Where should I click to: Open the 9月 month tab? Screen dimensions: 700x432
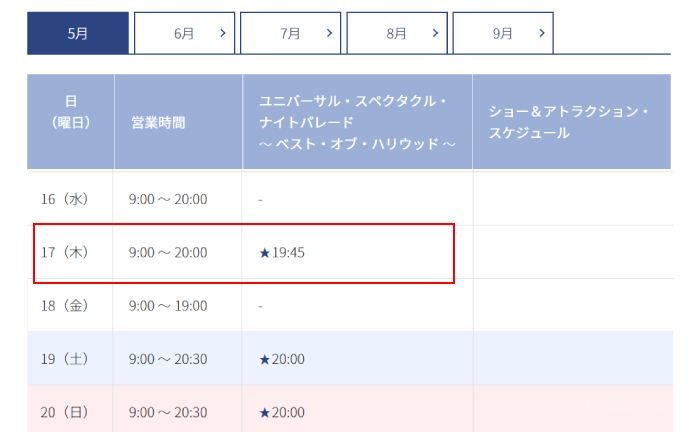coord(502,33)
